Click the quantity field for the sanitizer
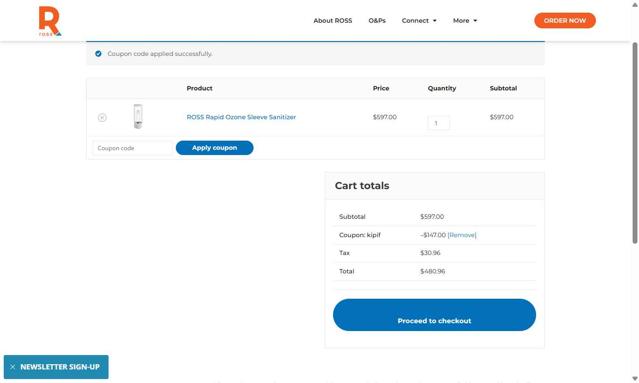 tap(438, 123)
